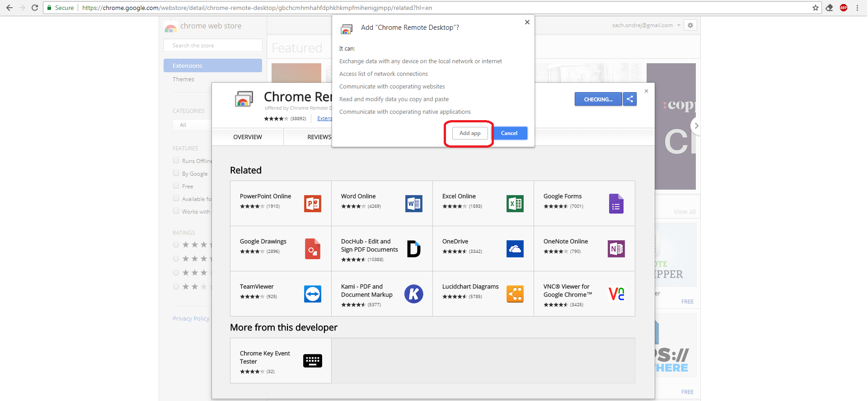Expand the All categories dropdown

(192, 125)
